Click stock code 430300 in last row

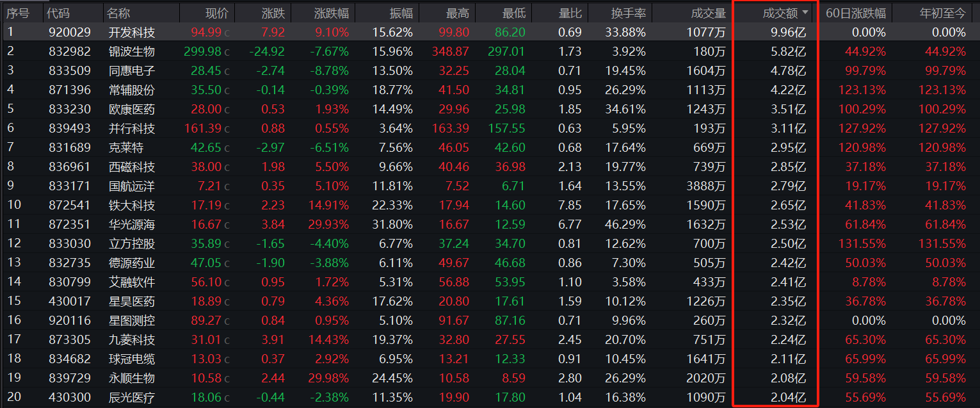point(69,397)
